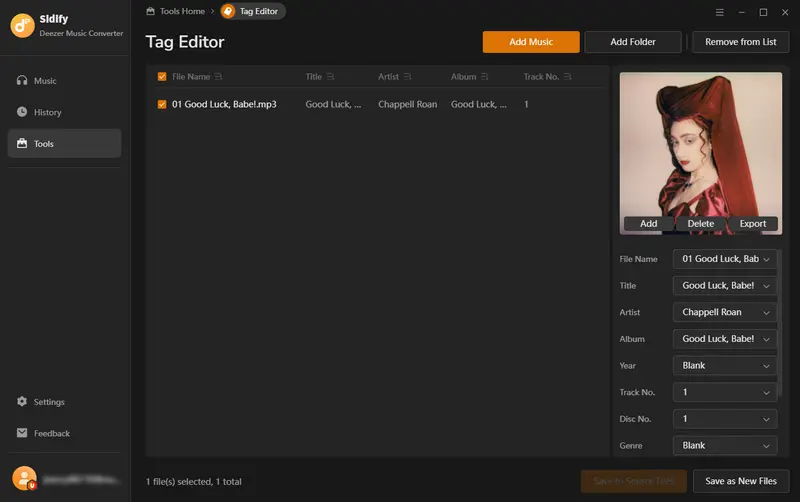Open the Artist Chappell Roan dropdown
Viewport: 800px width, 502px height.
coord(766,312)
